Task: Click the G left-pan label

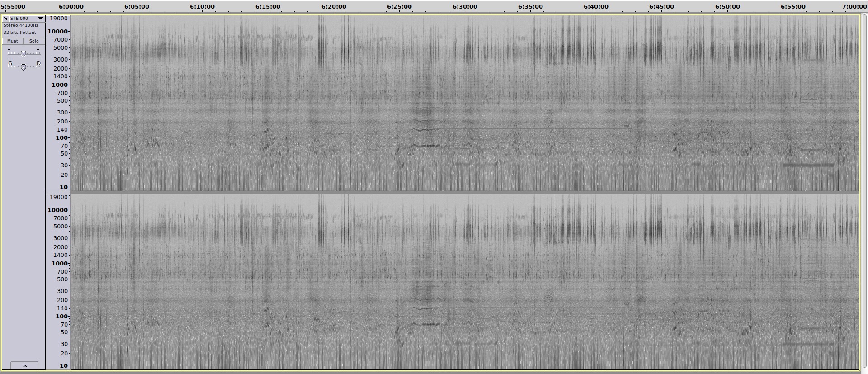Action: 10,63
